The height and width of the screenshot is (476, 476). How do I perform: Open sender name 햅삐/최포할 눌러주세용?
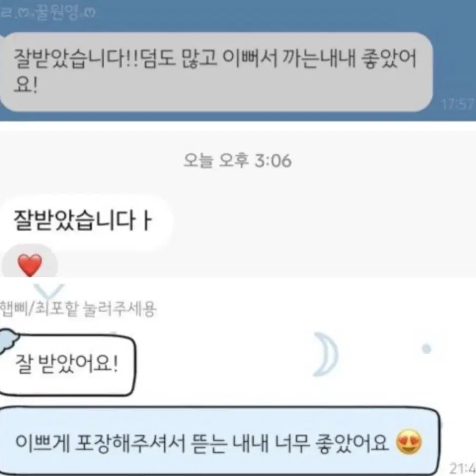(78, 309)
